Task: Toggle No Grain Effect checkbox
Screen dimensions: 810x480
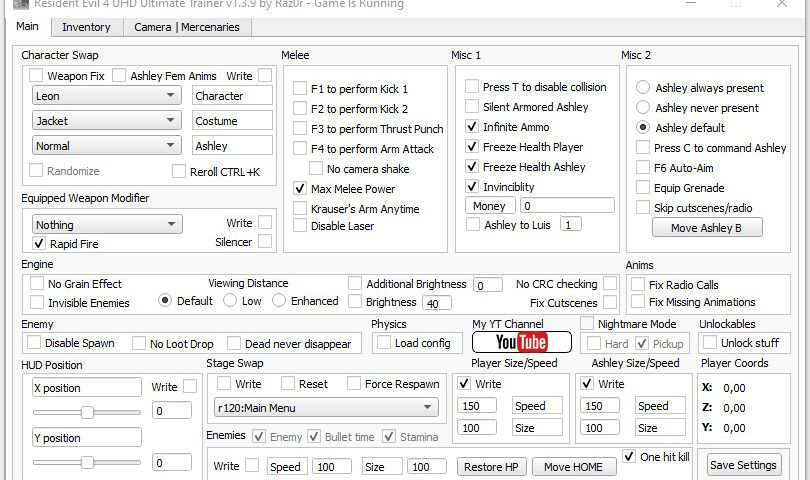Action: pos(37,283)
